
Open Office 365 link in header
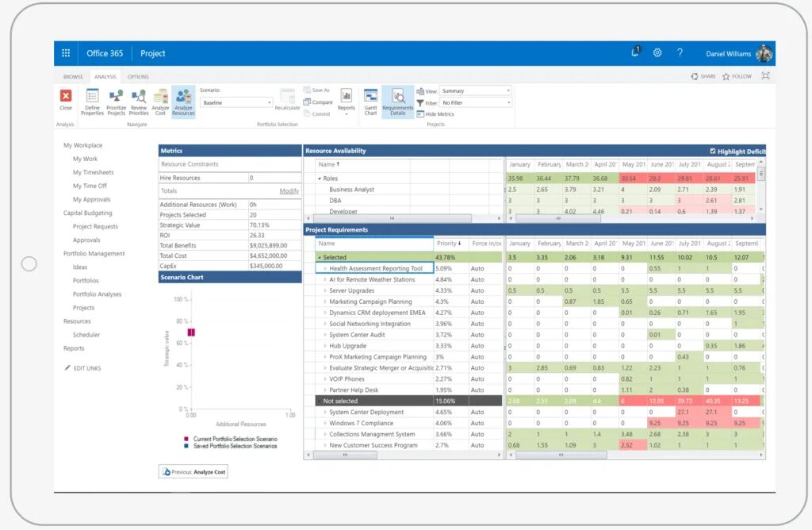click(105, 53)
